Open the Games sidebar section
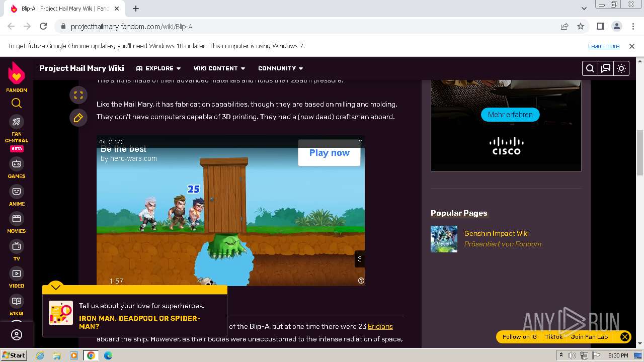Image resolution: width=644 pixels, height=362 pixels. 17,168
